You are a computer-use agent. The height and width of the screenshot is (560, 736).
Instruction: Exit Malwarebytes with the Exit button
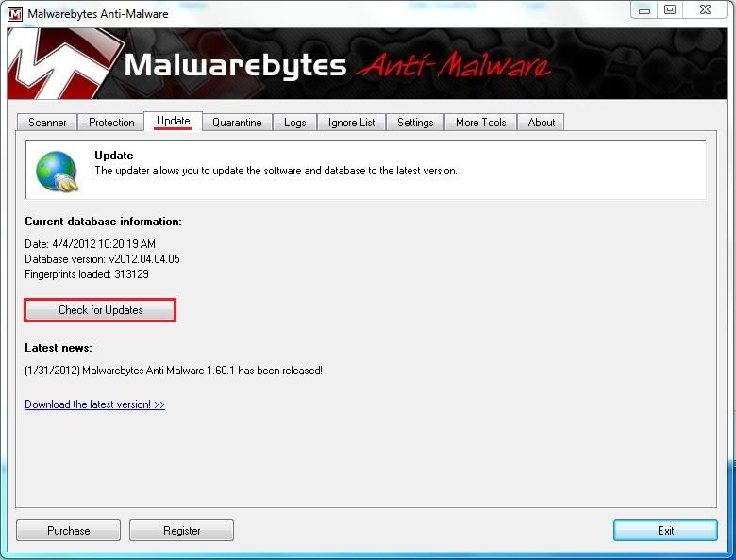click(665, 531)
